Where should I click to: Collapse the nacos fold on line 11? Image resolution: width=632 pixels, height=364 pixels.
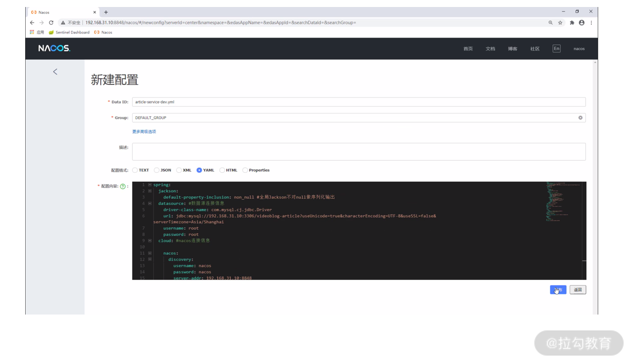click(149, 253)
